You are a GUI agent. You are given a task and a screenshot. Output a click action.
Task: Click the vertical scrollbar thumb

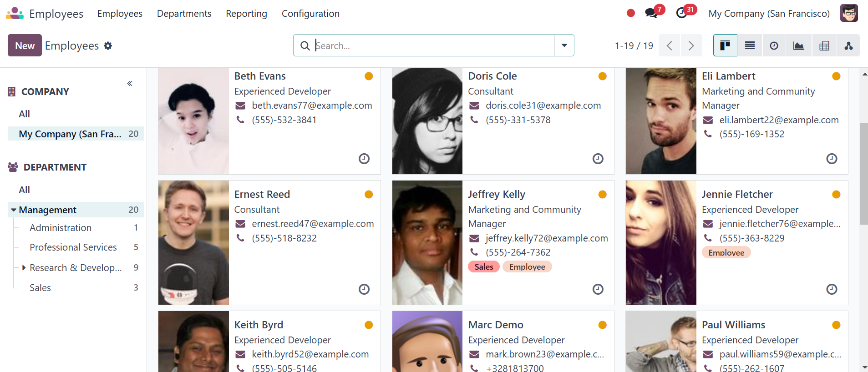click(864, 174)
